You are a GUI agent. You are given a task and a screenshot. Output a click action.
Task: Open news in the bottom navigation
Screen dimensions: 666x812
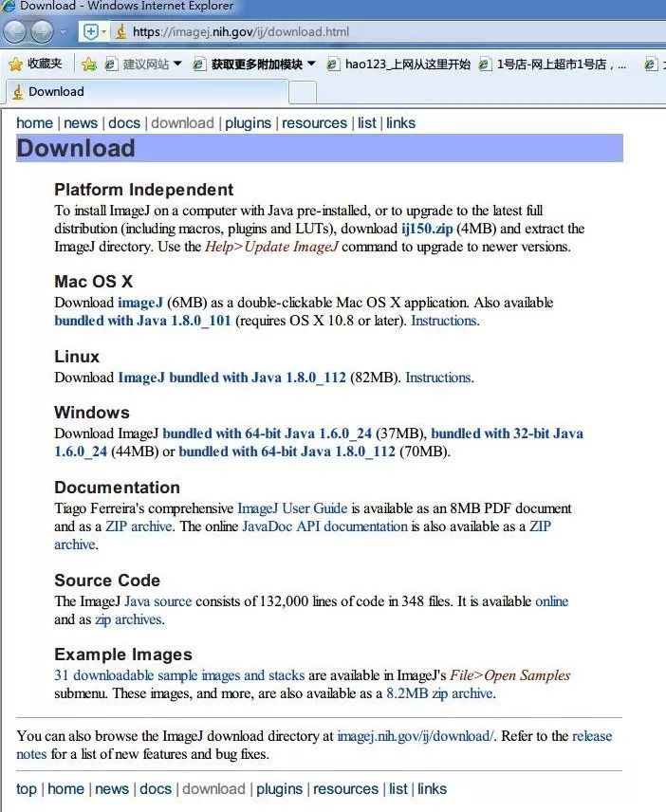112,789
